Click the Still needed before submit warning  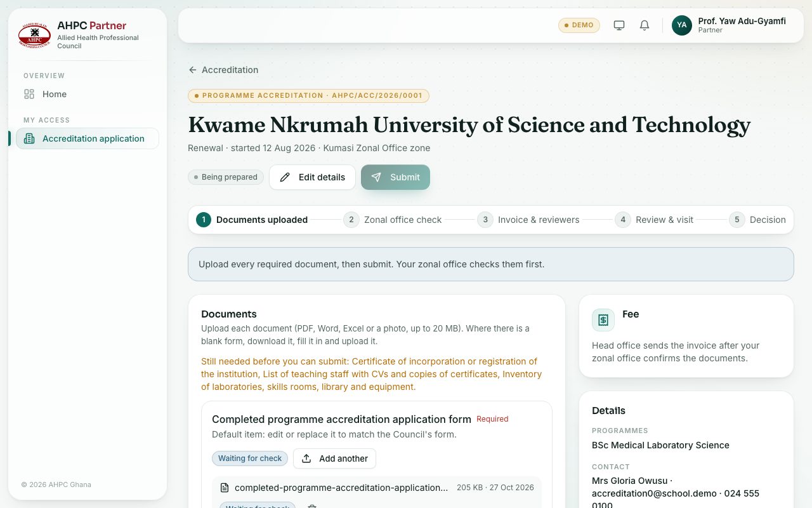(x=371, y=374)
